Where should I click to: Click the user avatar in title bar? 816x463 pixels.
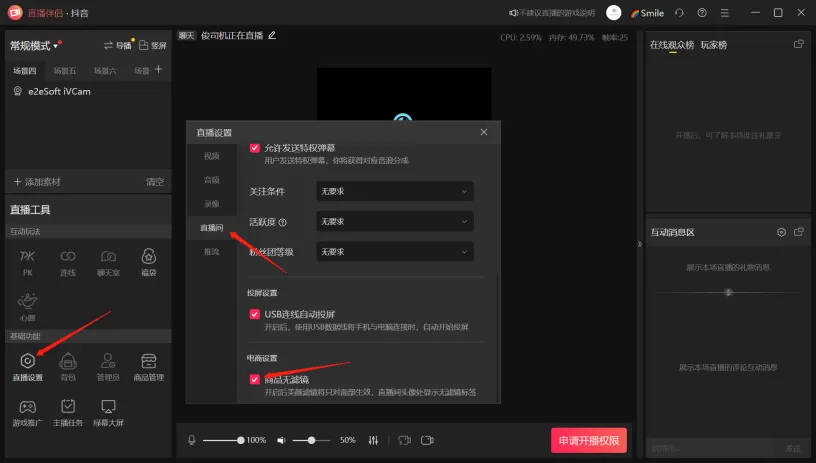pos(614,13)
